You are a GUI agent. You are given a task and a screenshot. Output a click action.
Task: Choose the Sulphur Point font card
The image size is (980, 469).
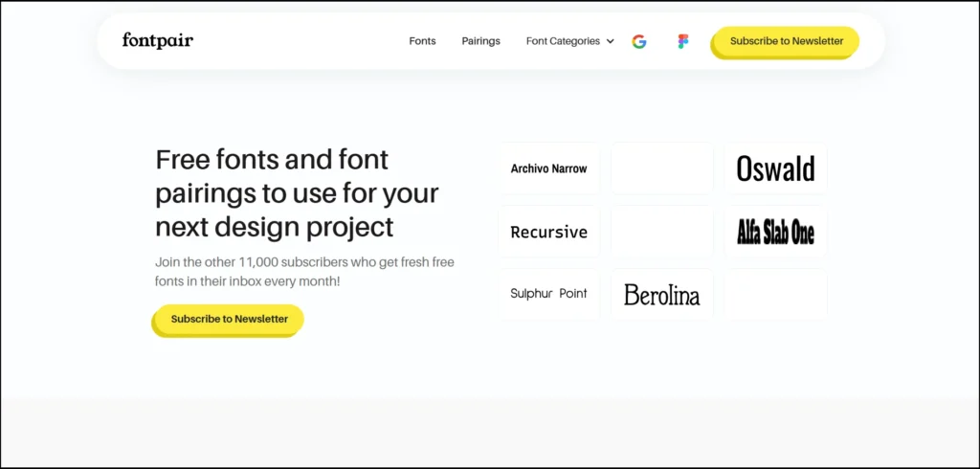548,295
